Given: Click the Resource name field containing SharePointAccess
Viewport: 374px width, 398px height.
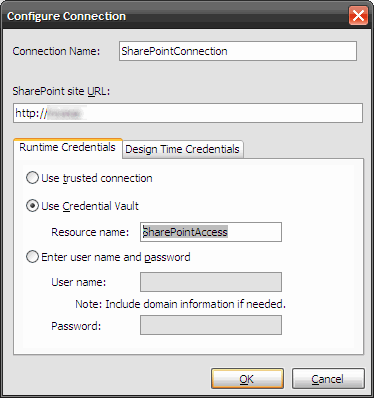Looking at the screenshot, I should 211,232.
